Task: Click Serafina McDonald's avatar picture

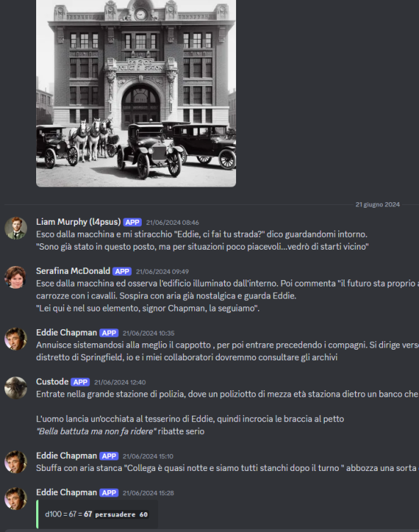Action: [x=16, y=277]
